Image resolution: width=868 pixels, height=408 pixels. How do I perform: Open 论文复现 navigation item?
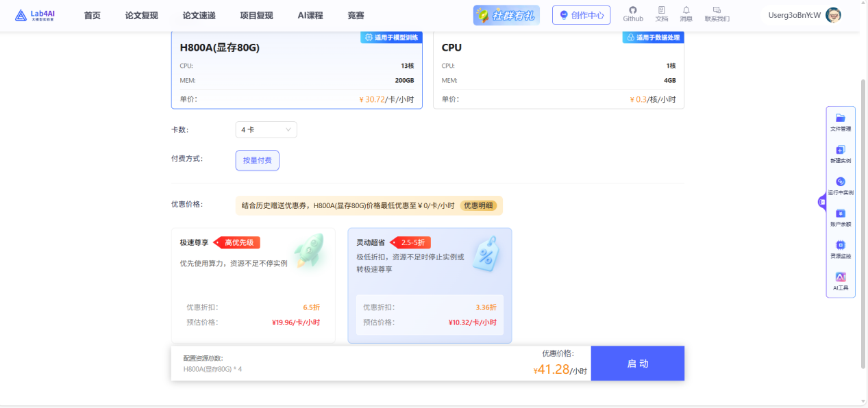pos(142,15)
